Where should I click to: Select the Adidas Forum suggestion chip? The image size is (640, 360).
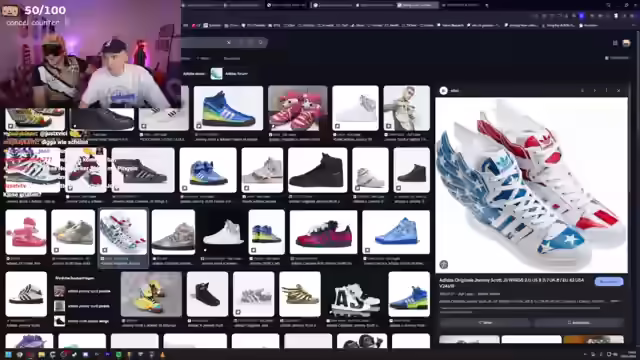click(229, 74)
